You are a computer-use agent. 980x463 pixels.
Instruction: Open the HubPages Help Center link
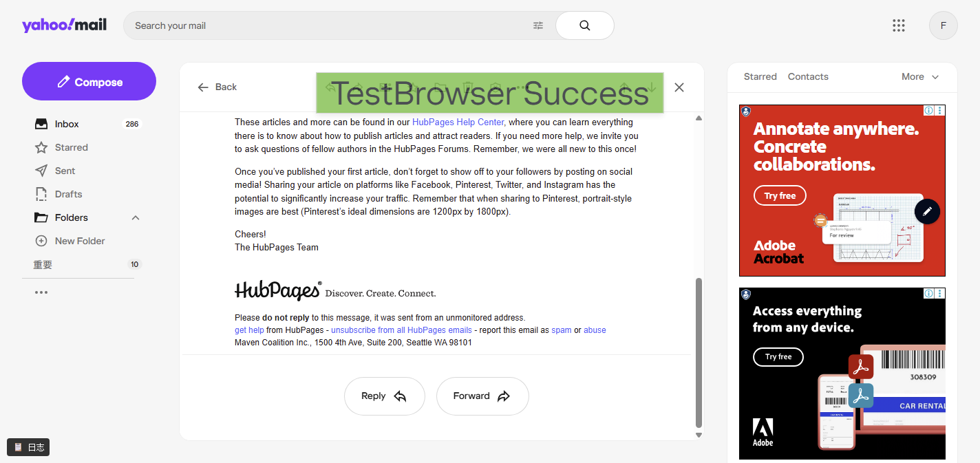458,122
